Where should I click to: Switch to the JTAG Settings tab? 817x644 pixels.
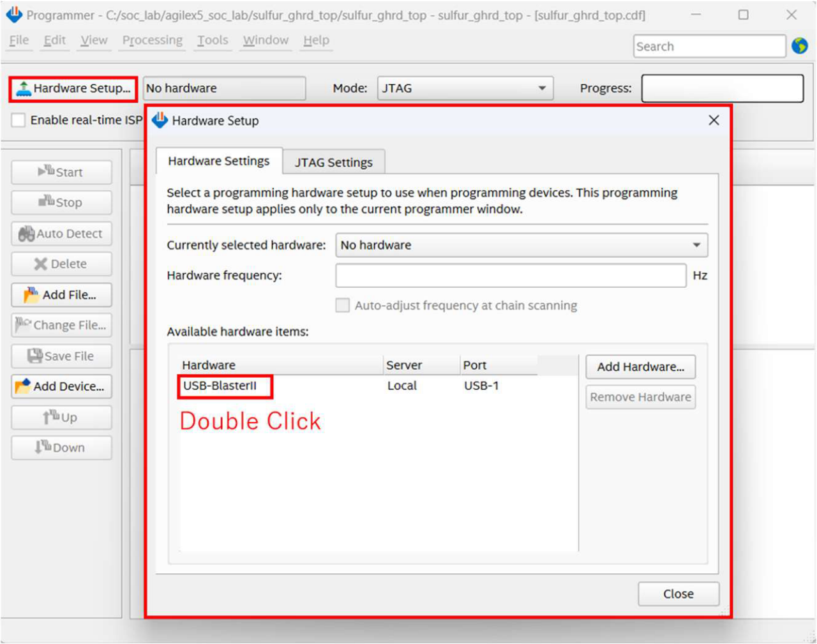(x=333, y=162)
